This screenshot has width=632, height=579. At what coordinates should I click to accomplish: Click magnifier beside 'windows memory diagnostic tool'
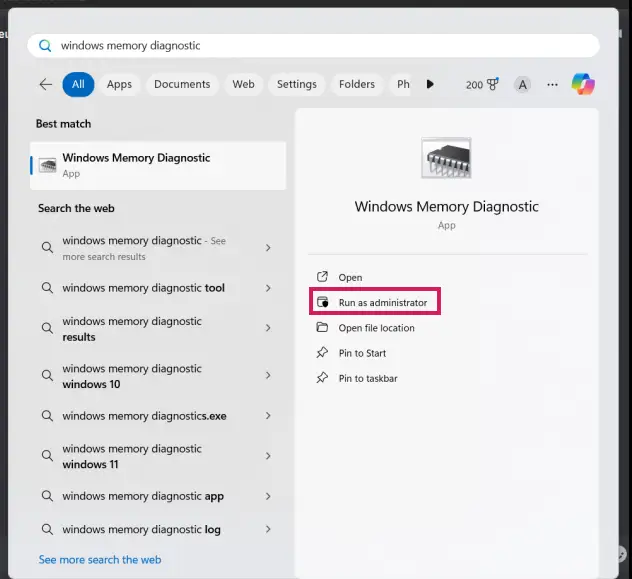pos(47,288)
